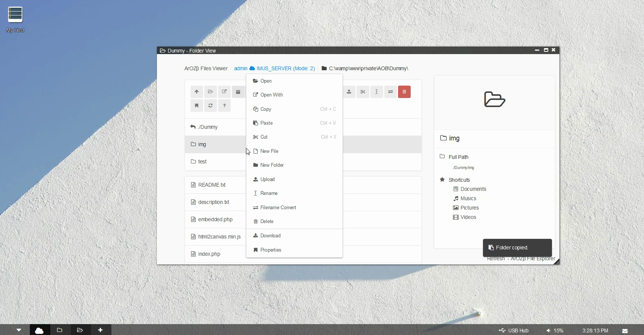
Task: Click the volume 15% indicator in taskbar
Action: tap(555, 331)
